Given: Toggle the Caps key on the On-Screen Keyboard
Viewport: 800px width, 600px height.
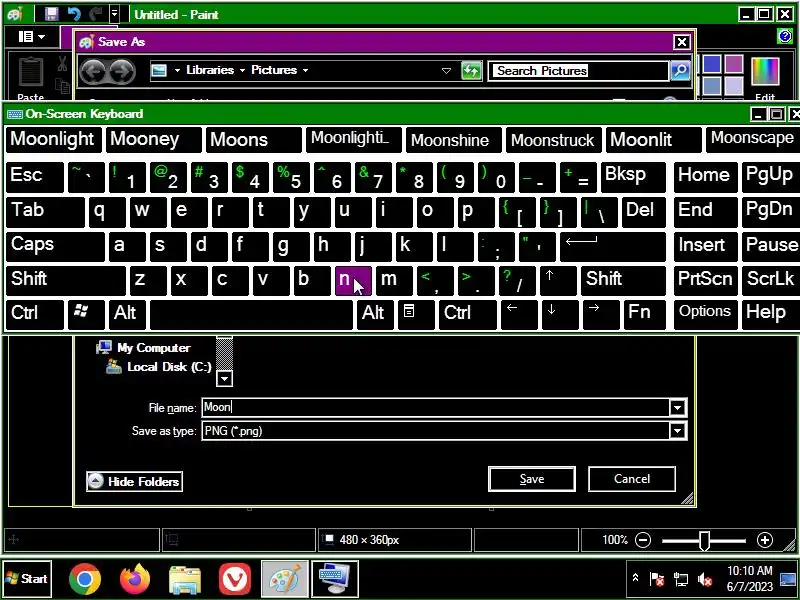Looking at the screenshot, I should pyautogui.click(x=55, y=245).
